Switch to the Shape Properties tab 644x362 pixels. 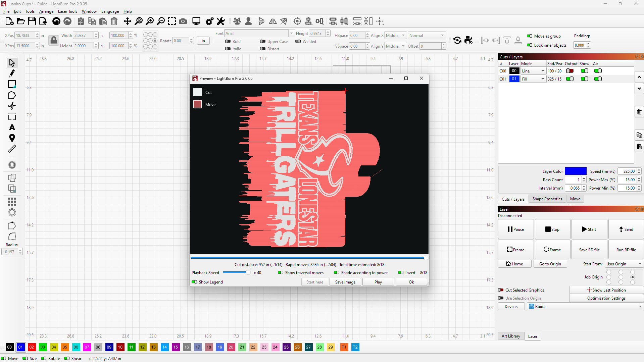[x=547, y=199]
